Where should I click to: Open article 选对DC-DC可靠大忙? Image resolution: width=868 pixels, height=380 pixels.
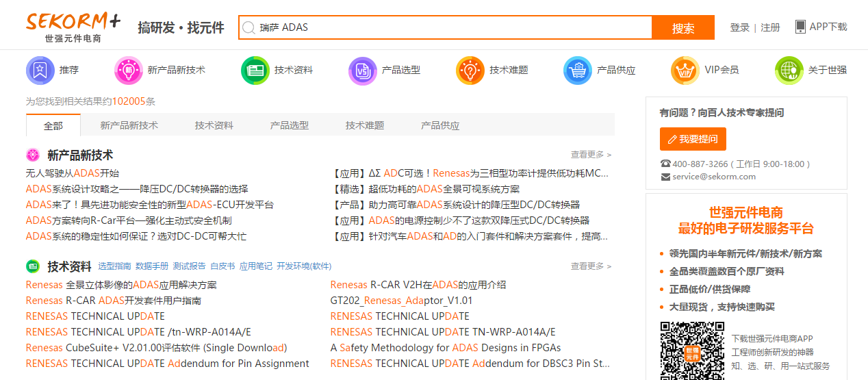coord(136,236)
